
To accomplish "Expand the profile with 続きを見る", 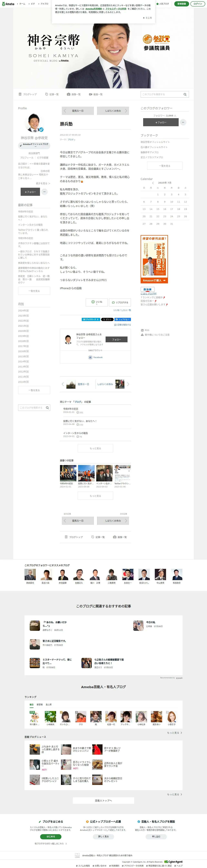I will tap(43, 183).
